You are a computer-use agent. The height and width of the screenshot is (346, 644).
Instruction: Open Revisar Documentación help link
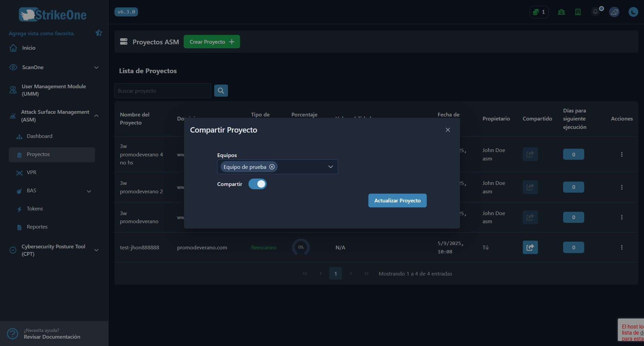52,337
